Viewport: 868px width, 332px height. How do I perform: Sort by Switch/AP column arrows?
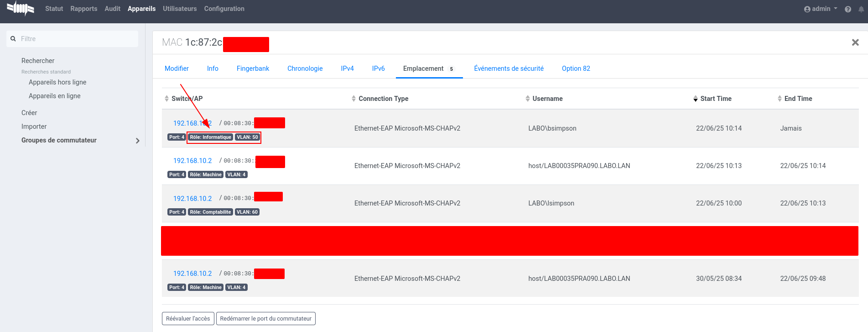pos(166,99)
